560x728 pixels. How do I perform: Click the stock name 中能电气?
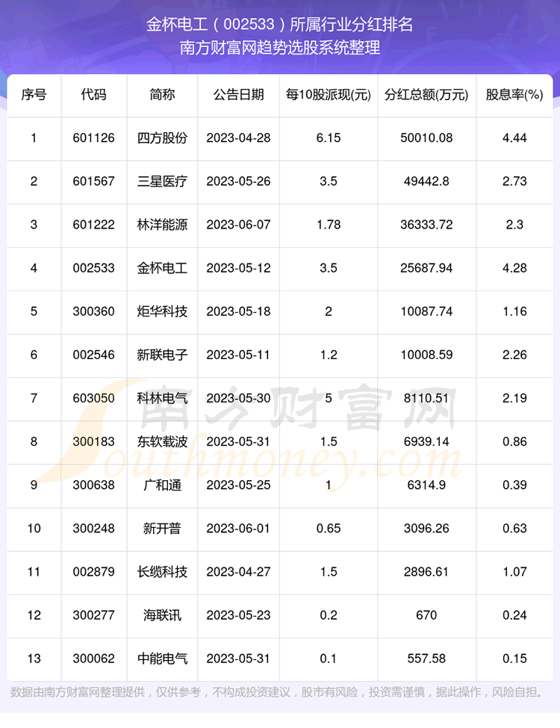[x=163, y=658]
